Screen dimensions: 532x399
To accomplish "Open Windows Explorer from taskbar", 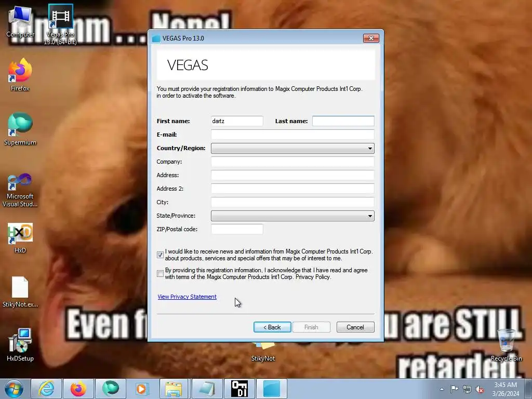I will (x=174, y=389).
